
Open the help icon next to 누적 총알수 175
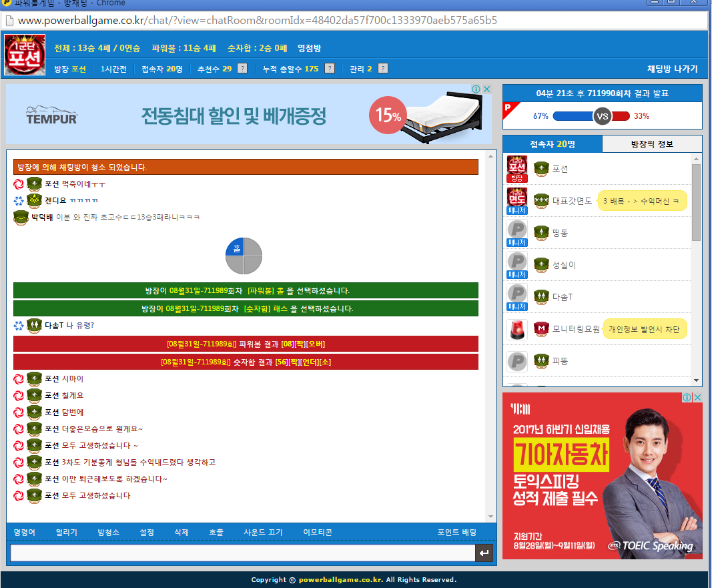pyautogui.click(x=330, y=69)
